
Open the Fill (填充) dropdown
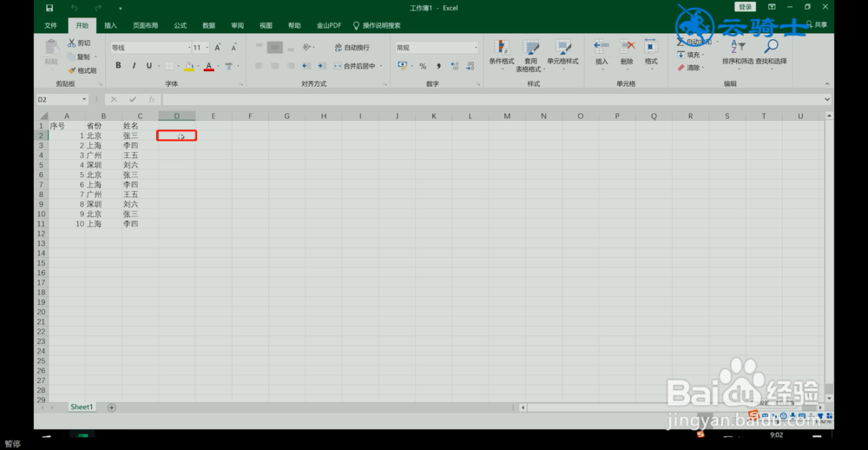click(x=690, y=55)
